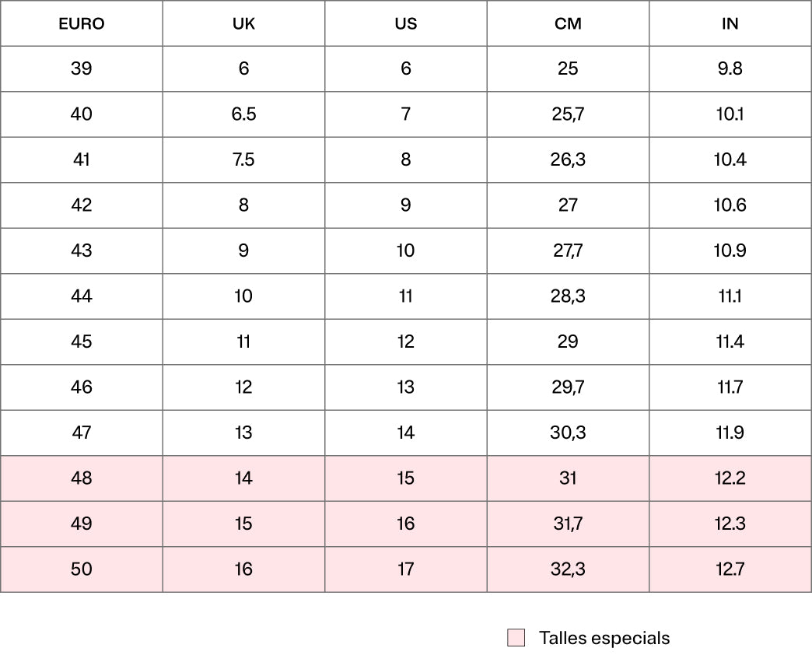Viewport: 812px width, 655px height.
Task: Click the 11.4 inches cell
Action: tap(730, 342)
